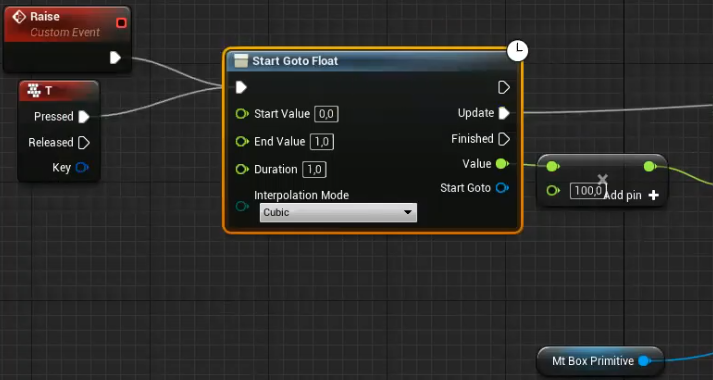
Task: Click the Start Value 0,0 field
Action: point(326,114)
